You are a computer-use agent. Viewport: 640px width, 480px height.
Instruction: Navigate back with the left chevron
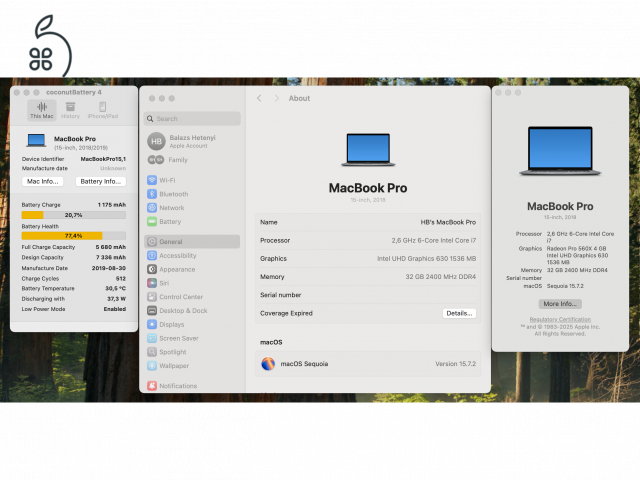[259, 98]
